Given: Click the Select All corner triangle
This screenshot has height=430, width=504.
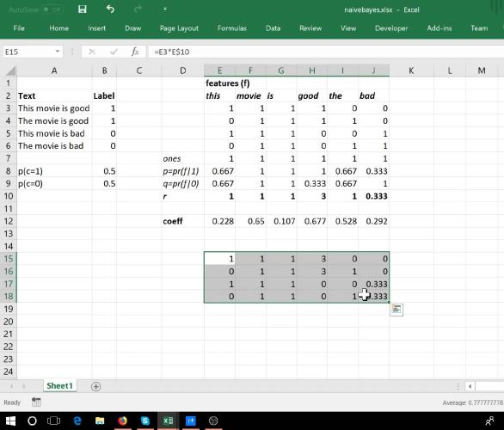Looking at the screenshot, I should pos(10,71).
